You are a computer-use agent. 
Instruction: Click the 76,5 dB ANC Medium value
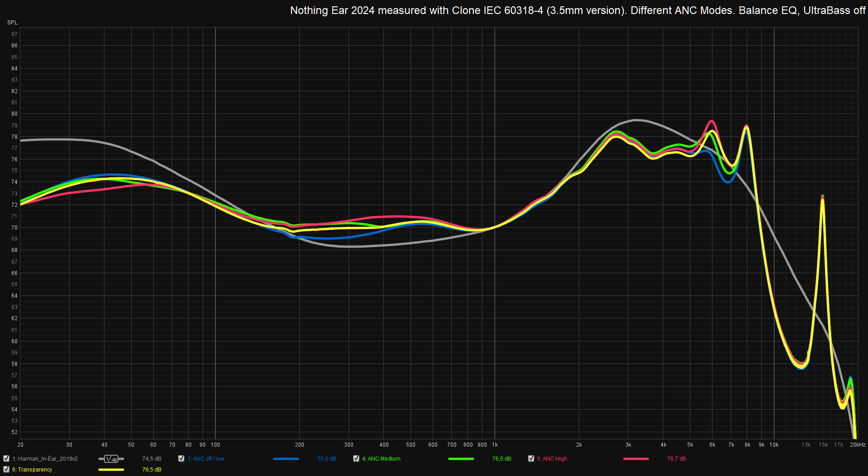(502, 459)
